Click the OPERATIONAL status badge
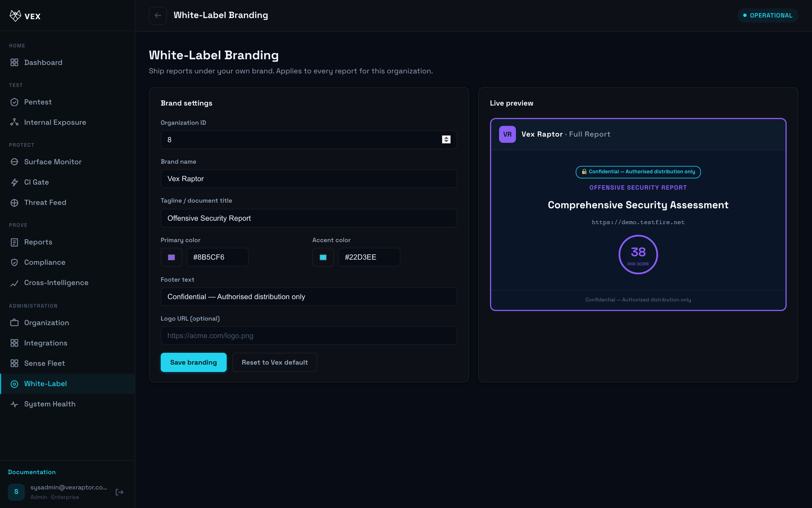Screen dimensions: 812x508 pos(768,16)
